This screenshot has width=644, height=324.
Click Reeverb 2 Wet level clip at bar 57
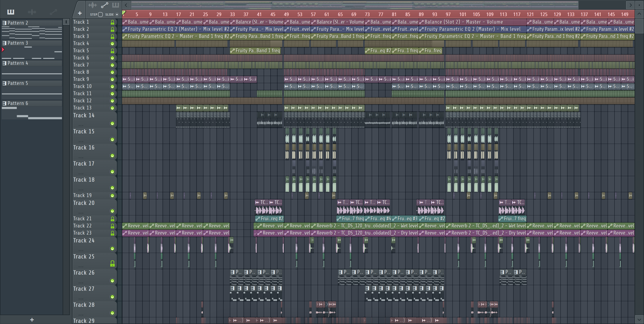click(x=365, y=226)
